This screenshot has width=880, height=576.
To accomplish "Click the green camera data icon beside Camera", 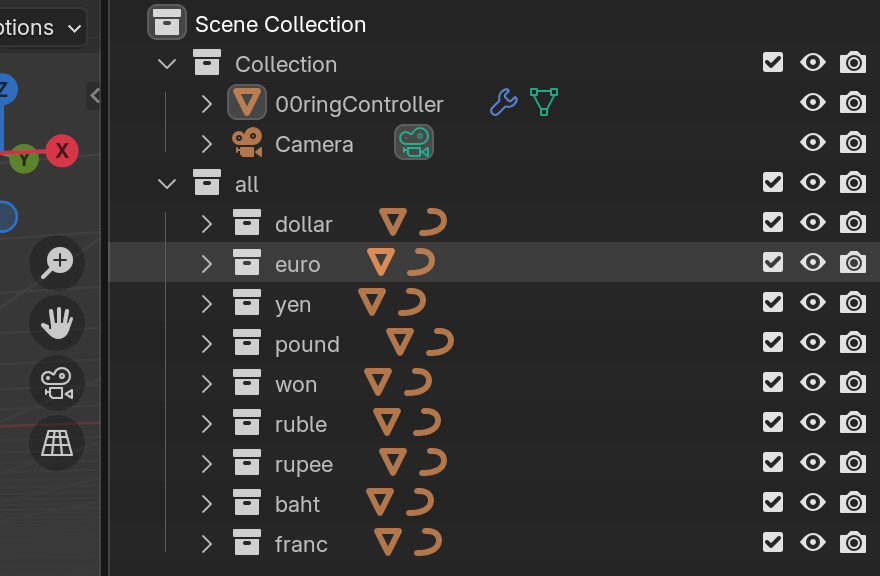I will 414,143.
